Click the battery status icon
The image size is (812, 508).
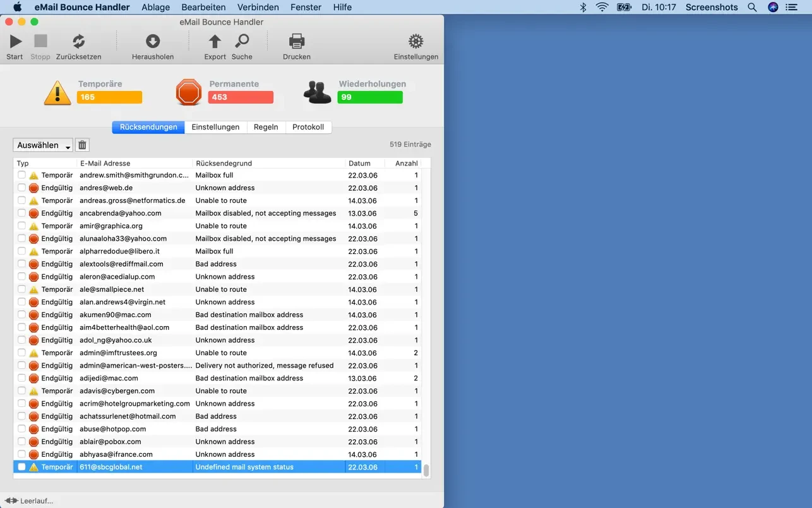pyautogui.click(x=624, y=7)
